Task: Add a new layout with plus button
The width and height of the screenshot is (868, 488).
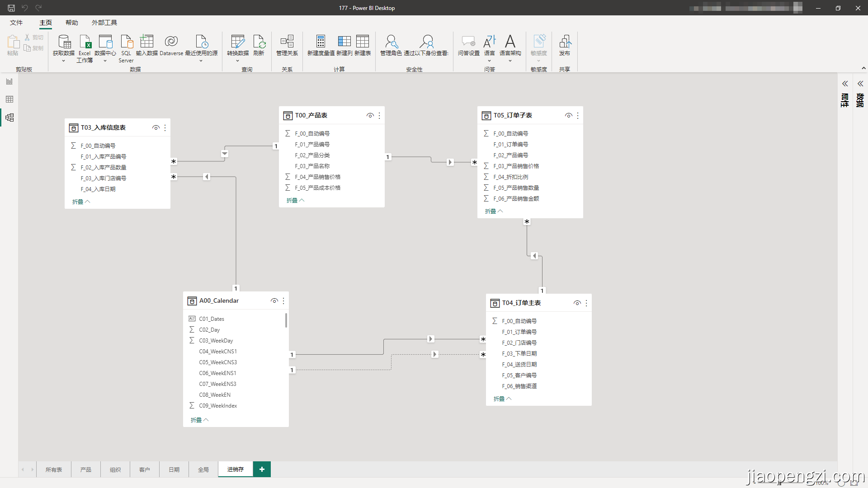Action: pos(262,469)
